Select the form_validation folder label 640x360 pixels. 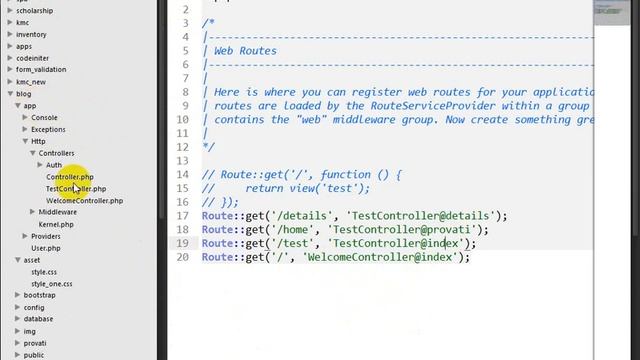41,69
